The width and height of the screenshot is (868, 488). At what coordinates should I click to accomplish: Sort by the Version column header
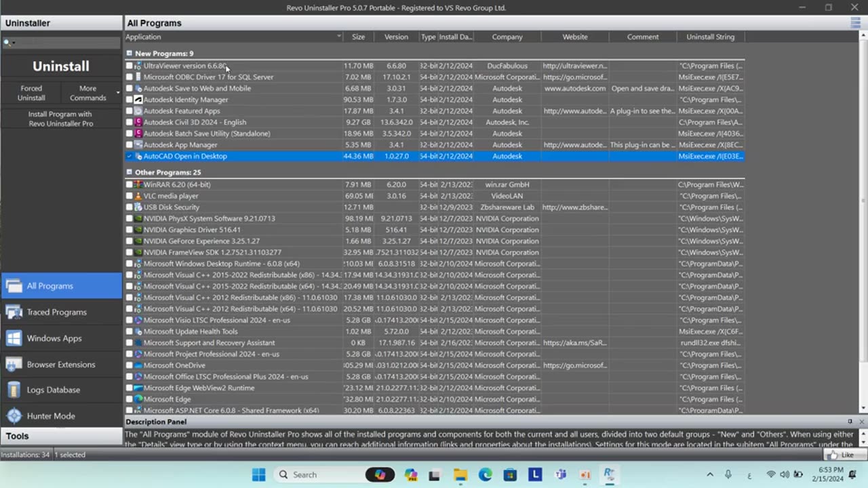click(x=397, y=37)
